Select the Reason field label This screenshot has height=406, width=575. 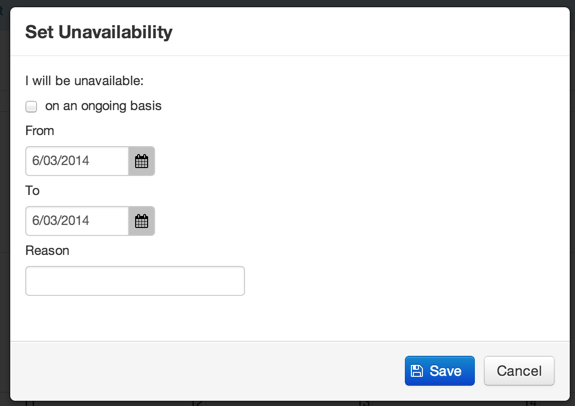click(x=47, y=250)
